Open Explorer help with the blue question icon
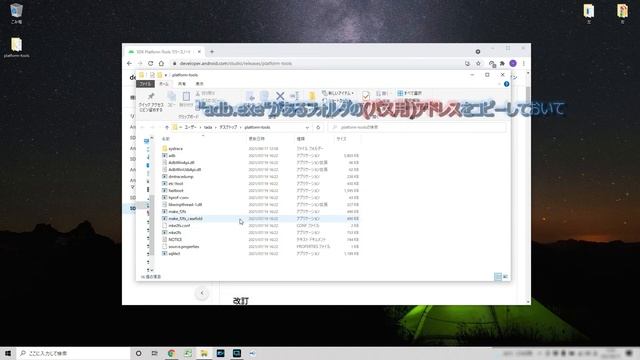The height and width of the screenshot is (360, 640). pyautogui.click(x=507, y=84)
